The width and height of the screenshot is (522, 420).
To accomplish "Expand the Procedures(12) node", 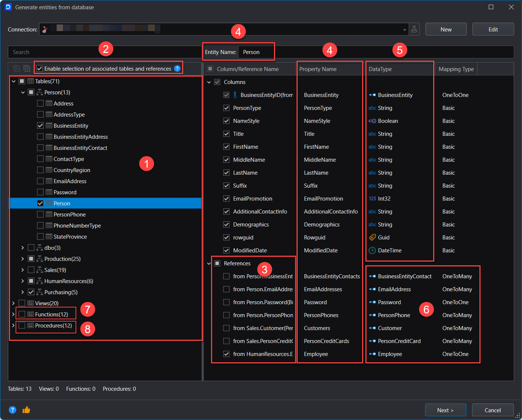I will click(x=14, y=325).
